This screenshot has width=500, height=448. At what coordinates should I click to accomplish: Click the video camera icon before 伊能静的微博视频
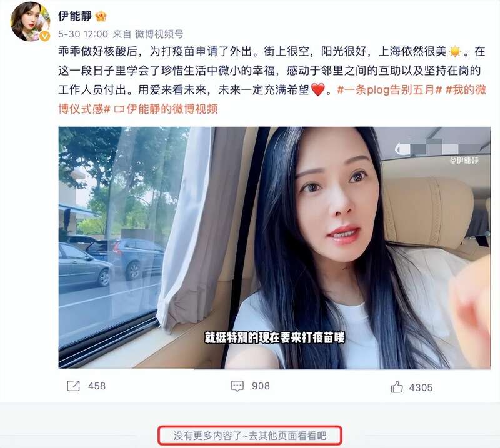[x=119, y=109]
